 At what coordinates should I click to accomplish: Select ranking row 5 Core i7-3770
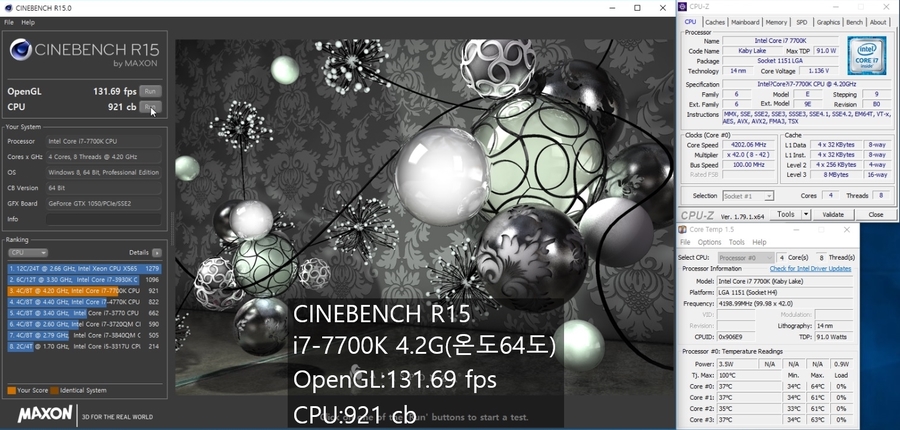pyautogui.click(x=84, y=313)
